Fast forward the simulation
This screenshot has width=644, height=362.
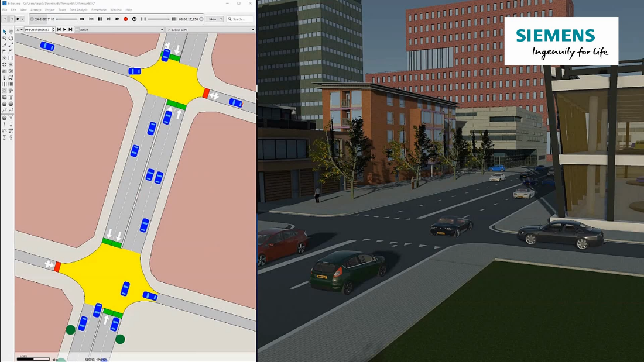(117, 19)
